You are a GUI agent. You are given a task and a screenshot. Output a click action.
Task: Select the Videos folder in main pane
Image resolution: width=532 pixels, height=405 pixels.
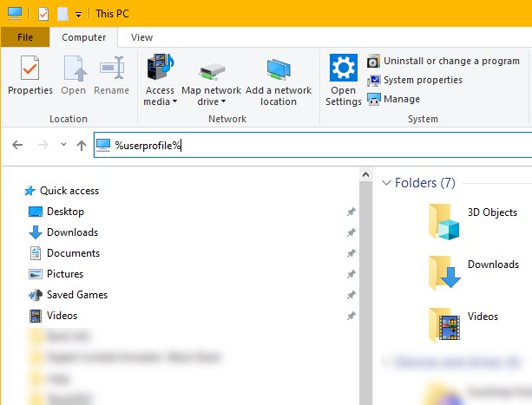[463, 324]
